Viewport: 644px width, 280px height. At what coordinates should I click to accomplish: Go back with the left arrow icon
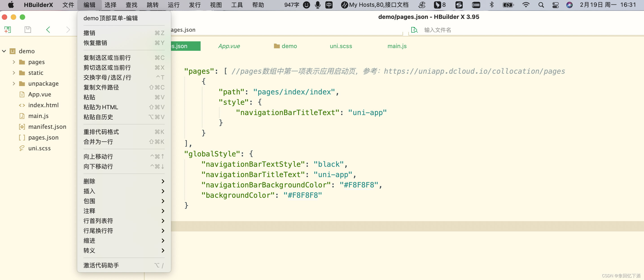pos(48,30)
